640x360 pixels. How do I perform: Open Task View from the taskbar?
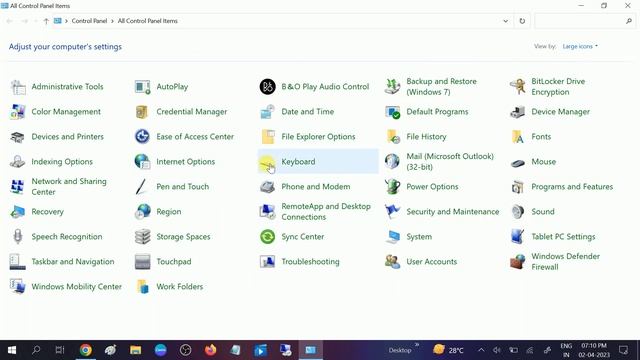60,350
